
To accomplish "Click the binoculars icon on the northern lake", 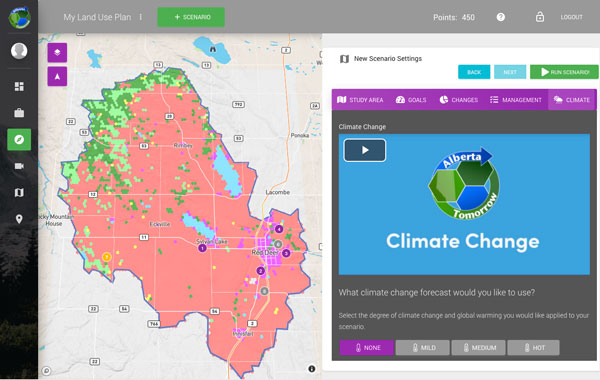I will (x=213, y=49).
